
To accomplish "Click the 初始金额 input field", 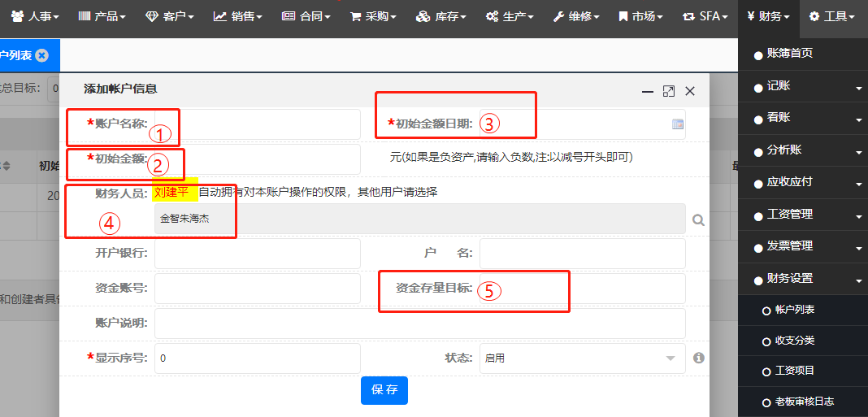I will (258, 159).
